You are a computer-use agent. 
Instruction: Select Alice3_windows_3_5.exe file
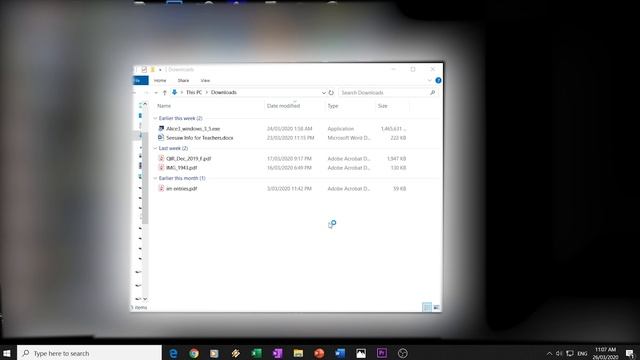click(193, 129)
